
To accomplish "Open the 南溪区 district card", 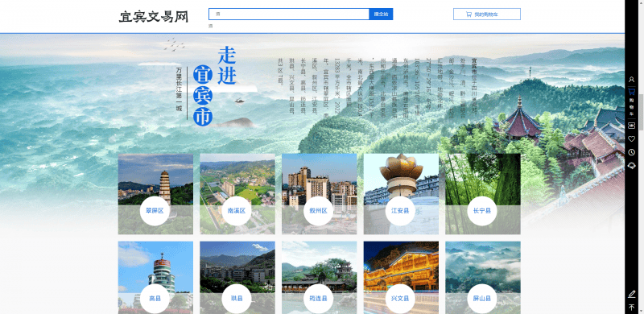I will pos(237,194).
